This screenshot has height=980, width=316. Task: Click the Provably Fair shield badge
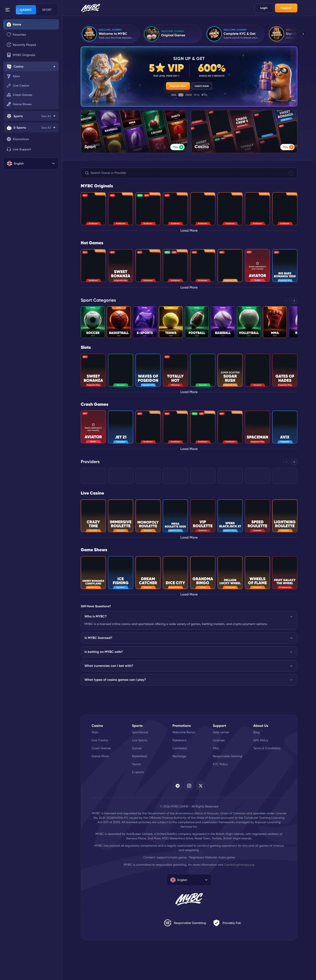coord(227,923)
